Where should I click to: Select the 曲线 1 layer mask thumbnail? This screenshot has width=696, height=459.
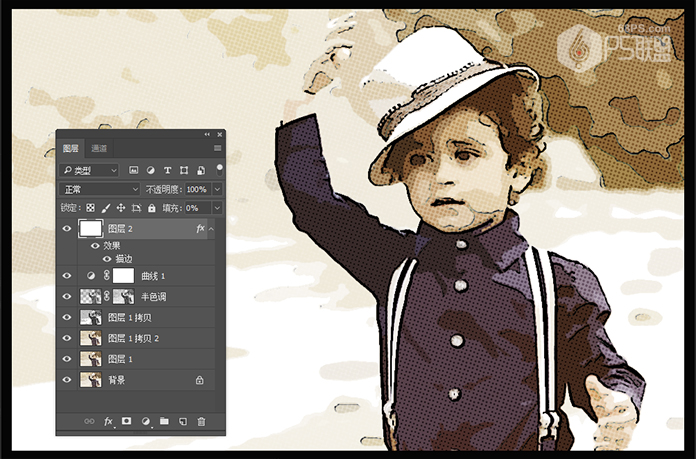click(x=123, y=276)
